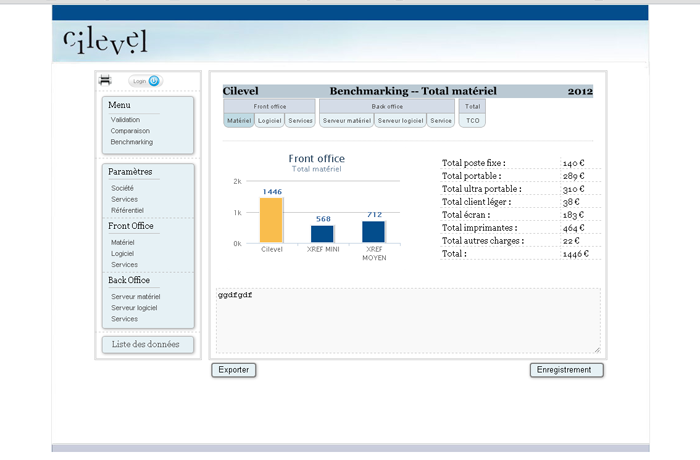Switch to the Matériel tab
Viewport: 700px width, 460px height.
[x=238, y=120]
